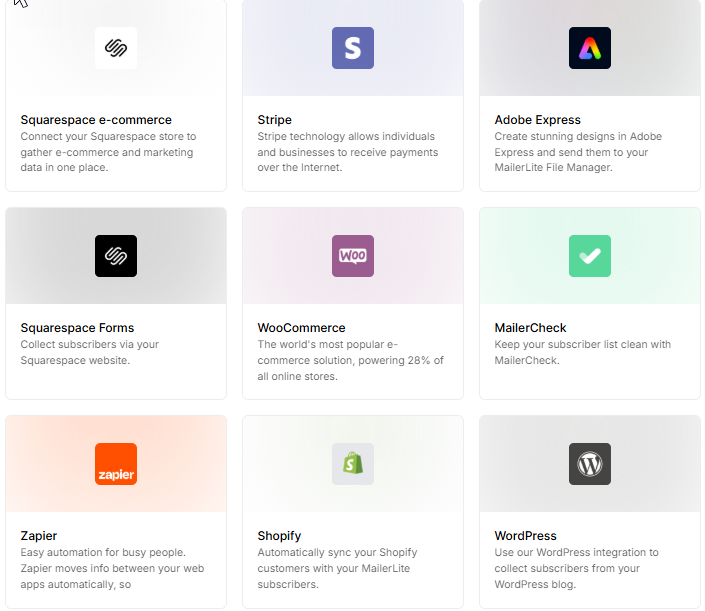Click the WordPress integration description

[x=576, y=568]
